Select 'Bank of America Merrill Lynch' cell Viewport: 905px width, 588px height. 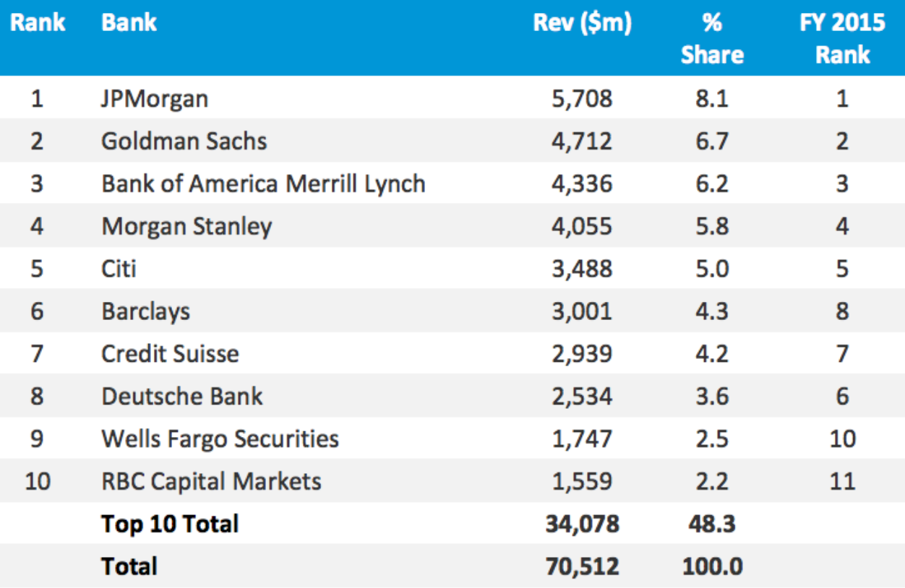coord(264,184)
